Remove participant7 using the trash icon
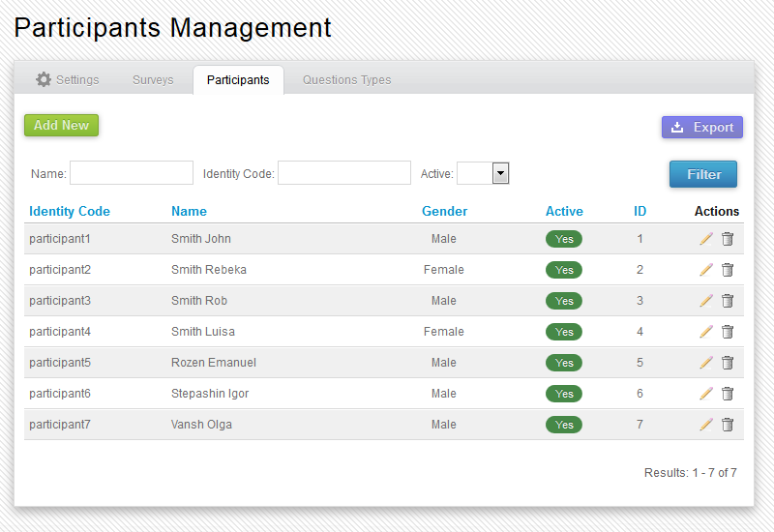 [x=728, y=425]
